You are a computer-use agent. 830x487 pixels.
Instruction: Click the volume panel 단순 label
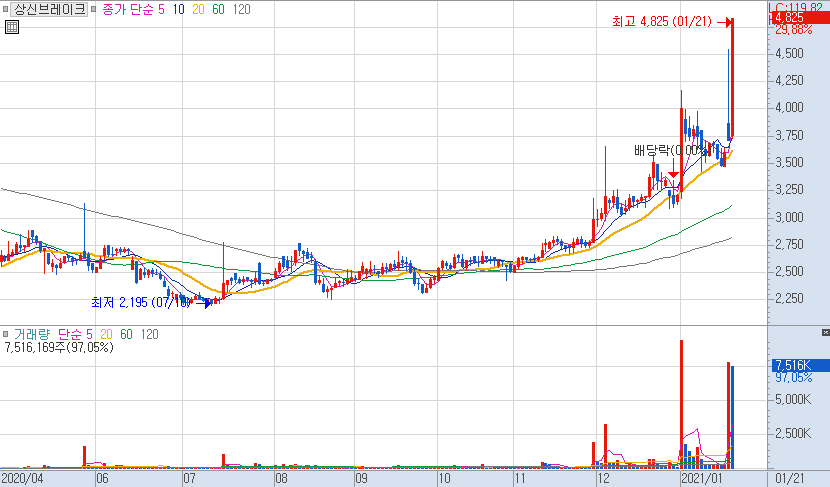click(69, 334)
